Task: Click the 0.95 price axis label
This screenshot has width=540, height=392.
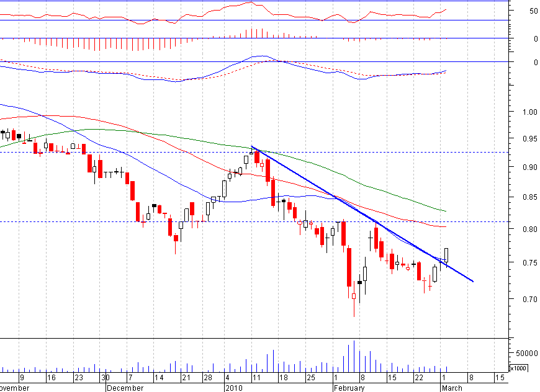Action: (529, 139)
